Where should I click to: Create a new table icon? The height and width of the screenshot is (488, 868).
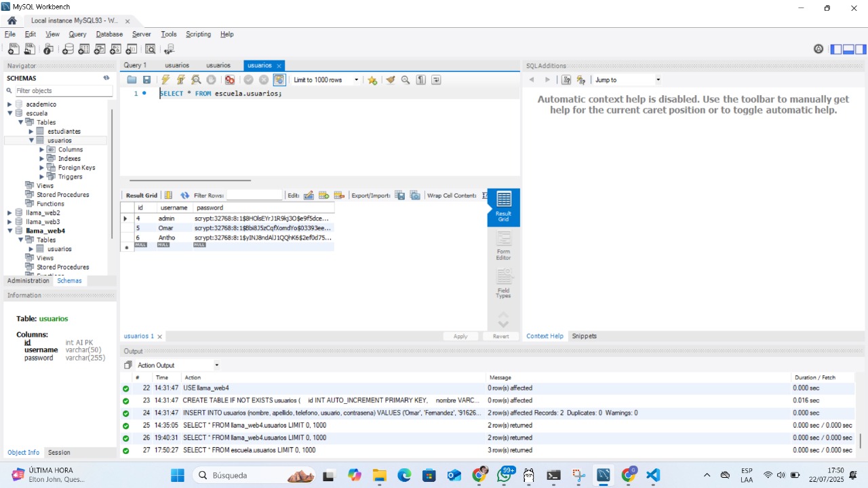click(84, 49)
